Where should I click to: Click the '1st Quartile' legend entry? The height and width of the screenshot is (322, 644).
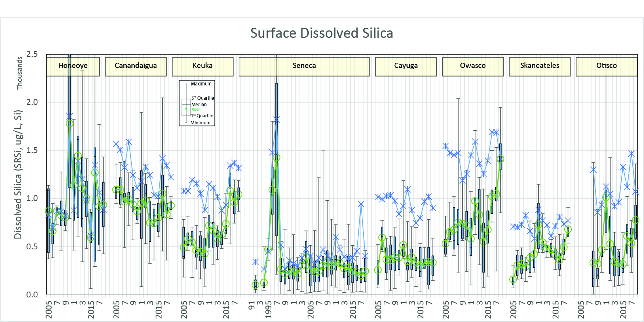coord(202,116)
